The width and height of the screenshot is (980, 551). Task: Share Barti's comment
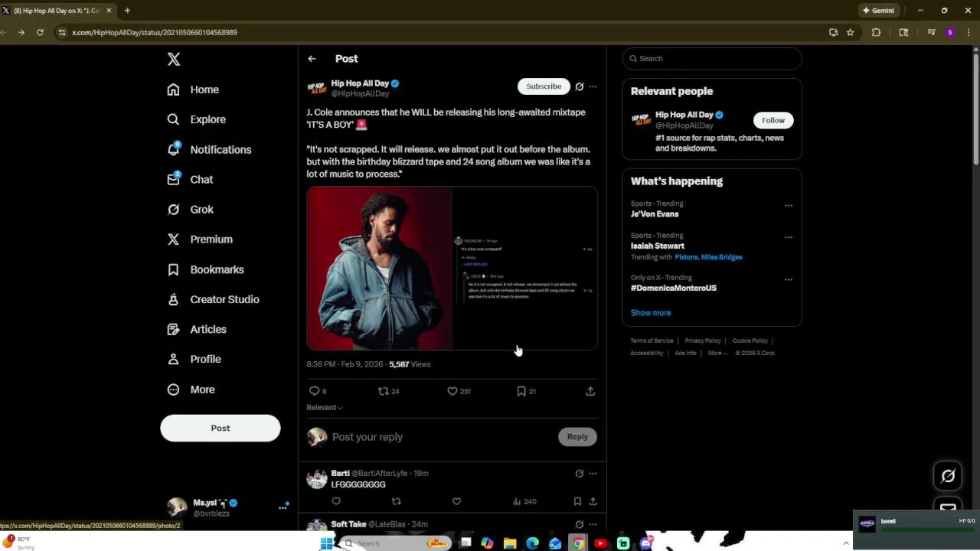593,501
